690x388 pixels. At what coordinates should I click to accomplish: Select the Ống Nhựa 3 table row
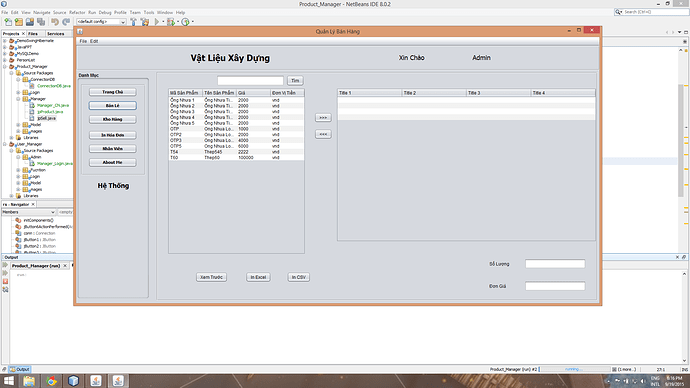[236, 112]
